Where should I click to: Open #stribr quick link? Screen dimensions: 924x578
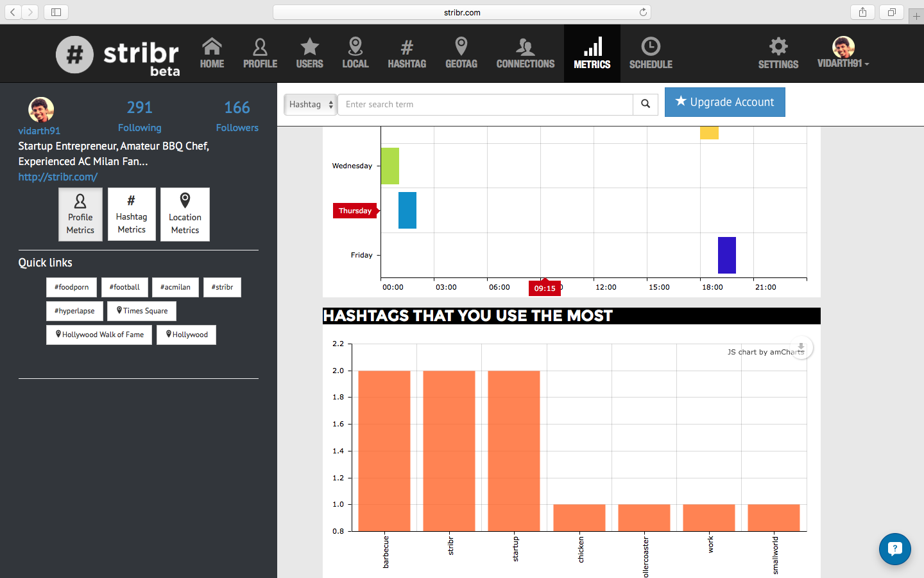(222, 287)
